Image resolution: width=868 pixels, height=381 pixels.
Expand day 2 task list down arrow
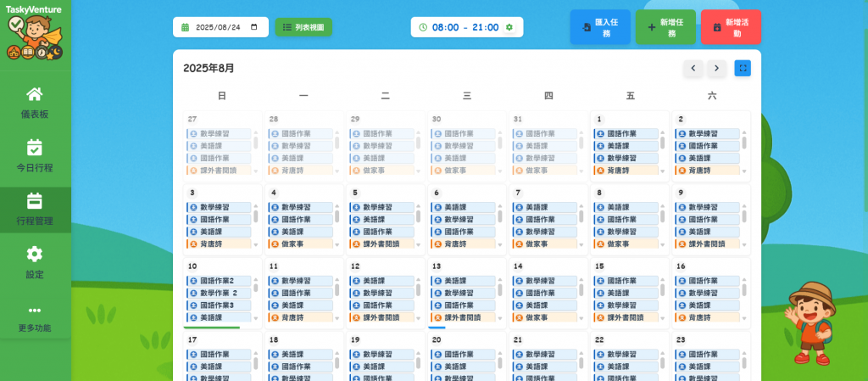coord(744,171)
